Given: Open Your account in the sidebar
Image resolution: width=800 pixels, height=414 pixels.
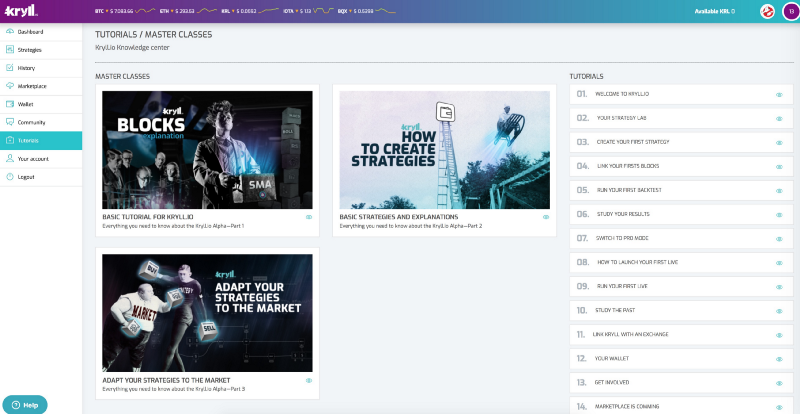Looking at the screenshot, I should coord(41,159).
